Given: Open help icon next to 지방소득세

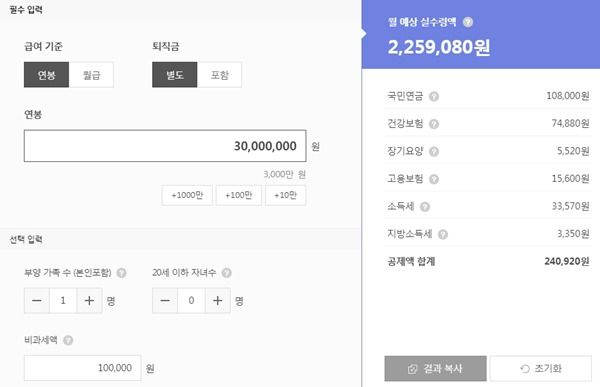Looking at the screenshot, I should click(x=443, y=234).
